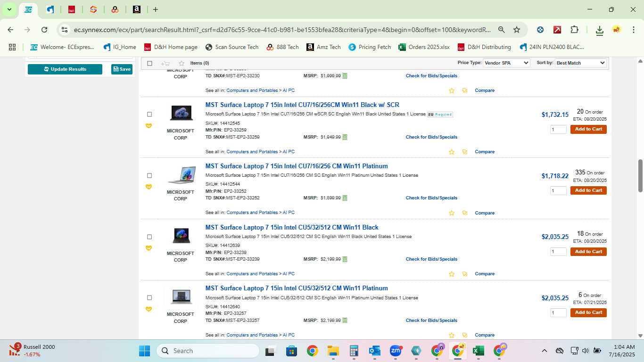Open the tab search dropdown arrow
The image size is (644, 362).
pos(9,9)
